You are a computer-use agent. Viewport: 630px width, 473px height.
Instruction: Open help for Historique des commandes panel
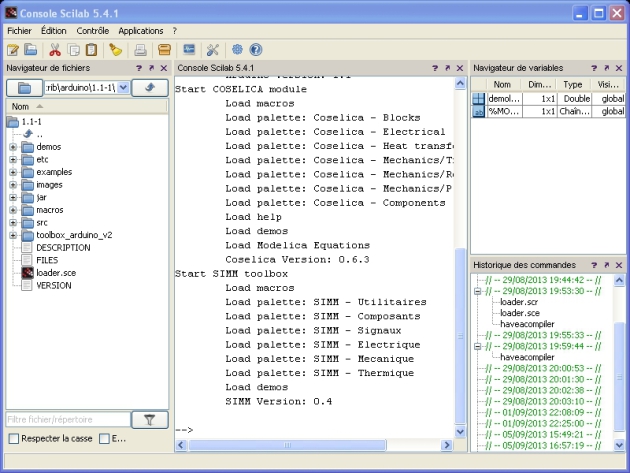(x=594, y=265)
